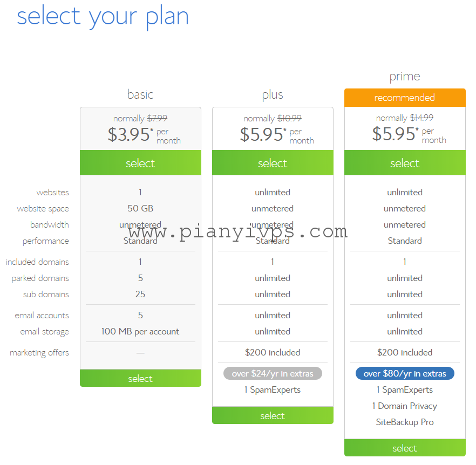This screenshot has width=476, height=465.
Task: Select the plus plan top button
Action: click(273, 163)
